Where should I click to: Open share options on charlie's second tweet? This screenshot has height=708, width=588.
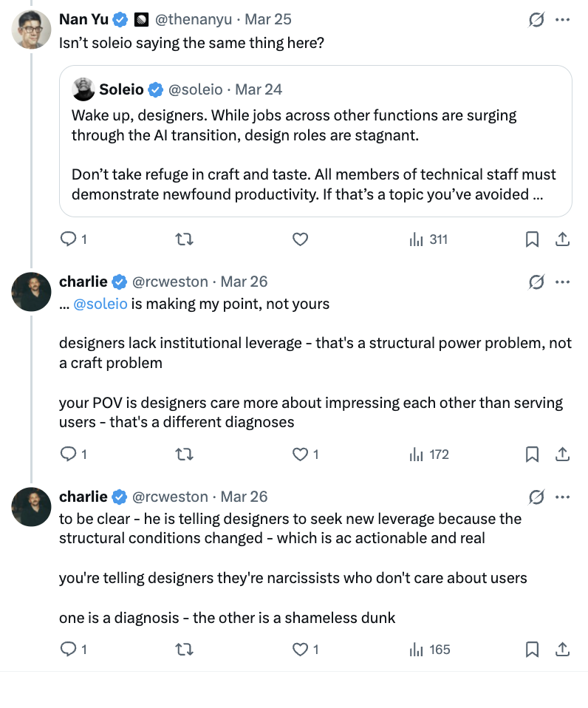pos(563,649)
